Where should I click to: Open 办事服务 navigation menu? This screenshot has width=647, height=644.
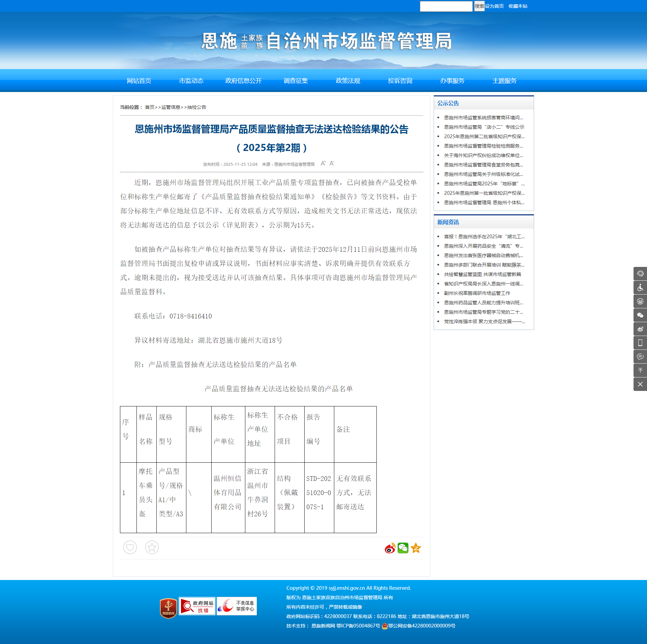pyautogui.click(x=452, y=81)
